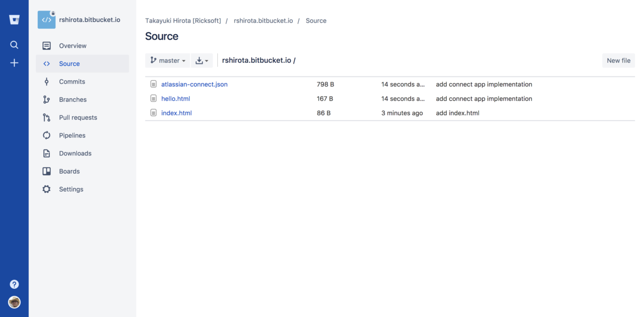Click the 798 B file size
Image resolution: width=644 pixels, height=317 pixels.
coord(326,85)
